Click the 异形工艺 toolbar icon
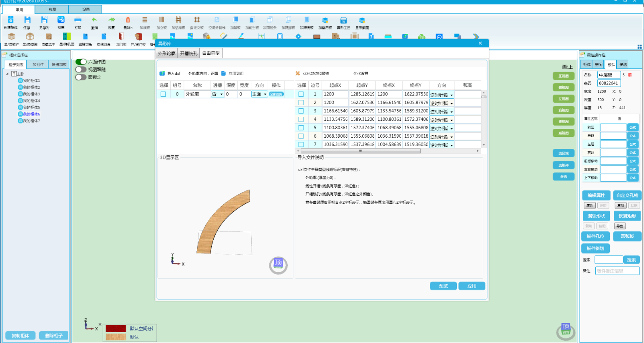644x343 pixels. [x=343, y=20]
